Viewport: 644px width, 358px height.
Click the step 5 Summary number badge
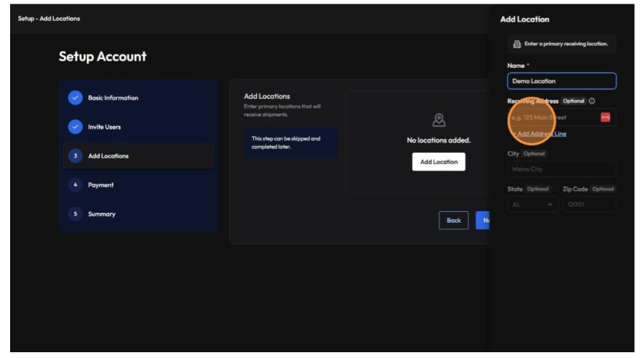75,214
